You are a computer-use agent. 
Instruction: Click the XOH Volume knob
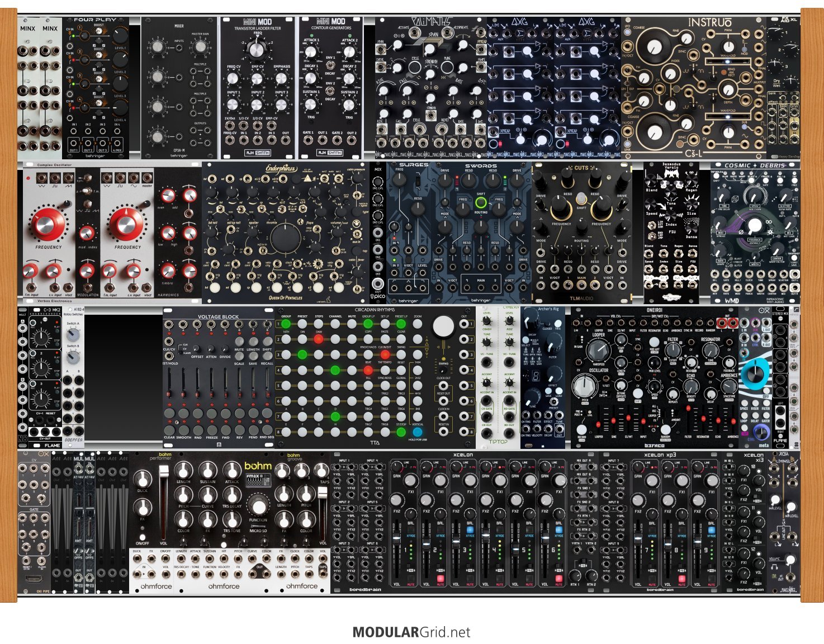pyautogui.click(x=789, y=559)
